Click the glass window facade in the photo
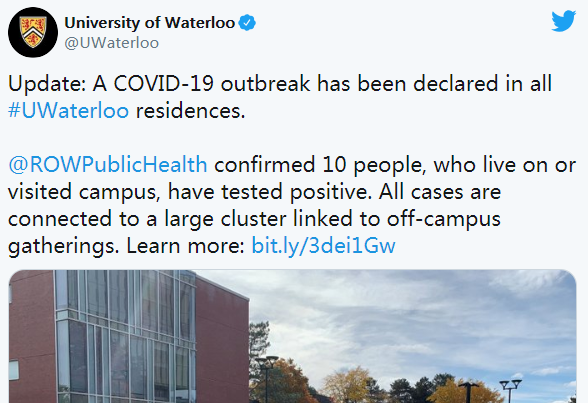Screen dimensions: 588x403 point(126,337)
